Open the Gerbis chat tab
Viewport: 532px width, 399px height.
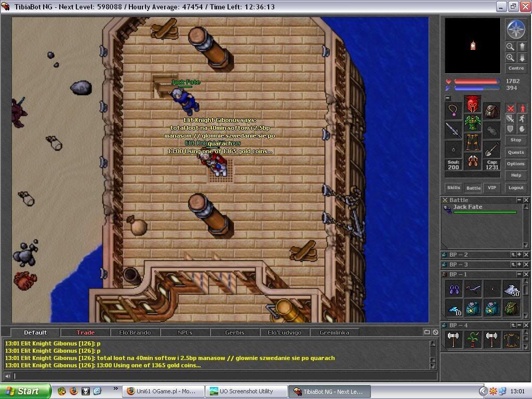click(234, 332)
